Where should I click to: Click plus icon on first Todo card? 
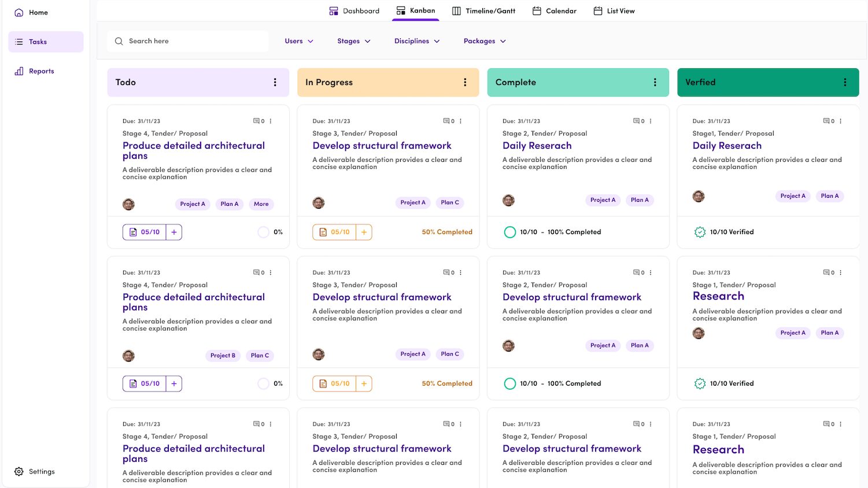click(174, 232)
